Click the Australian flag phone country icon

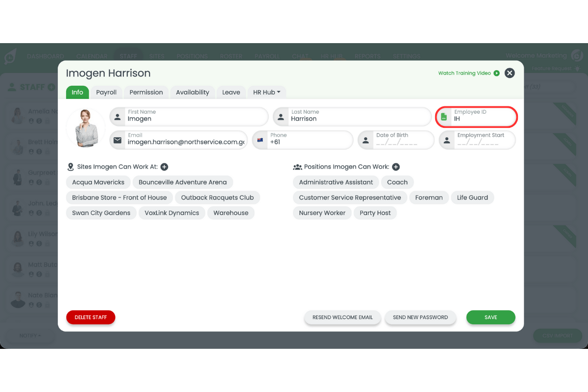pos(260,140)
